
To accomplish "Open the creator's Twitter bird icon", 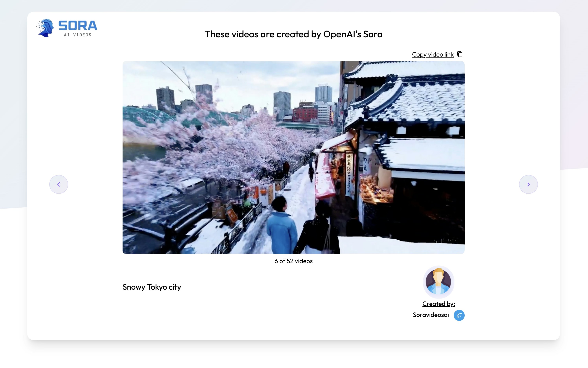I will [459, 315].
